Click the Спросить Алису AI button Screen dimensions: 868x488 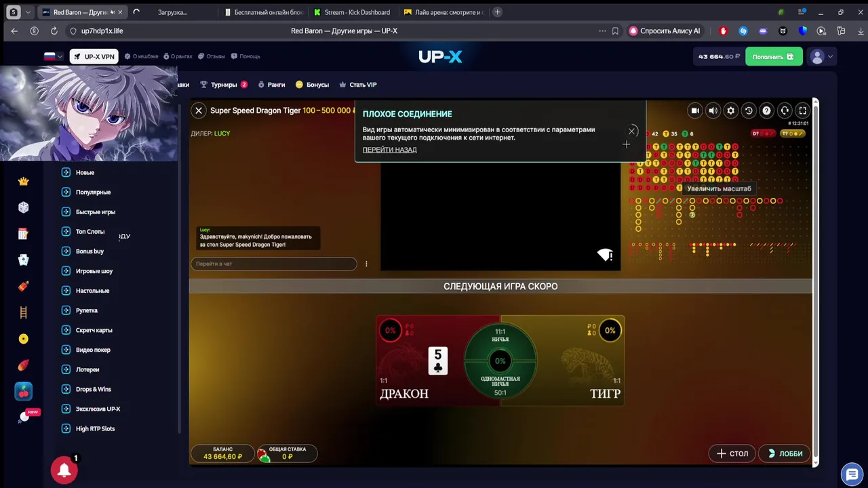(x=664, y=30)
